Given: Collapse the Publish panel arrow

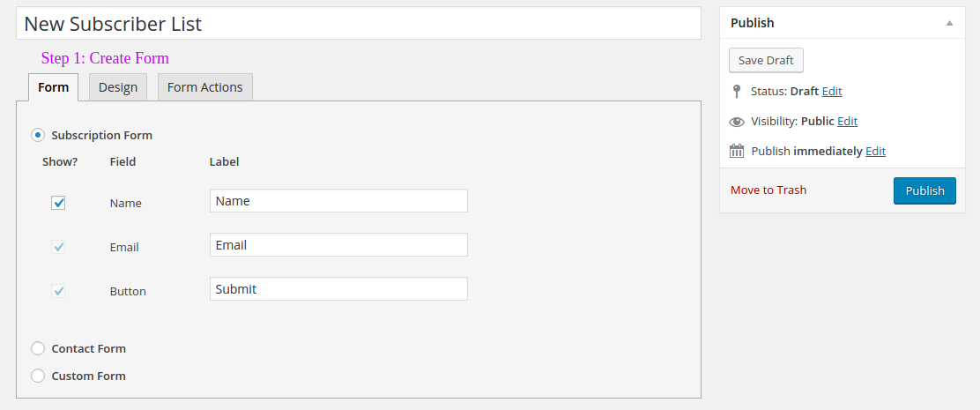Looking at the screenshot, I should (949, 23).
